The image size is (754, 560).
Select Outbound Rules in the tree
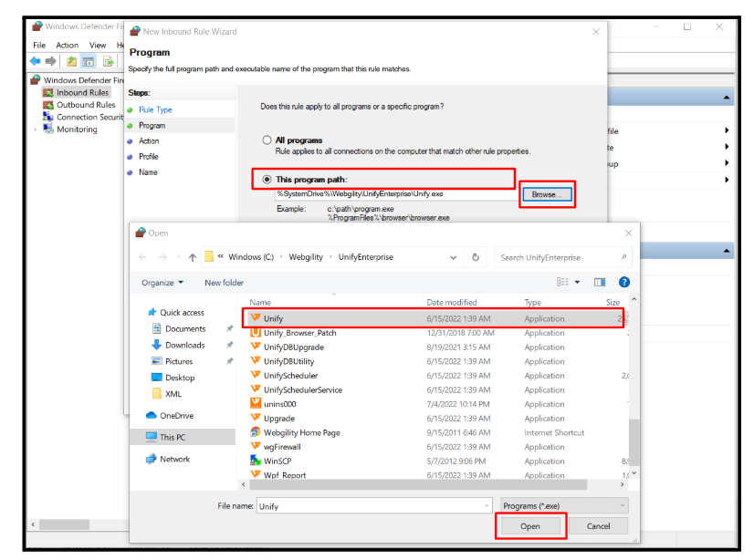point(85,105)
